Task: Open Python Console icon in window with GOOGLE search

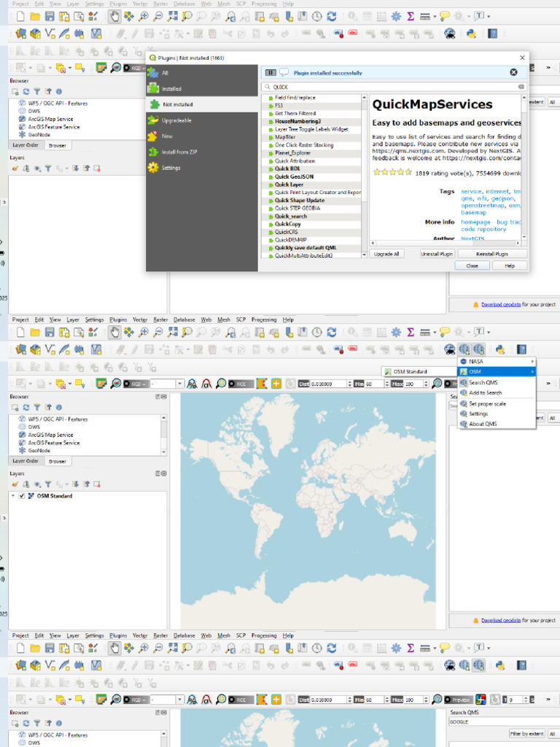Action: pos(500,665)
